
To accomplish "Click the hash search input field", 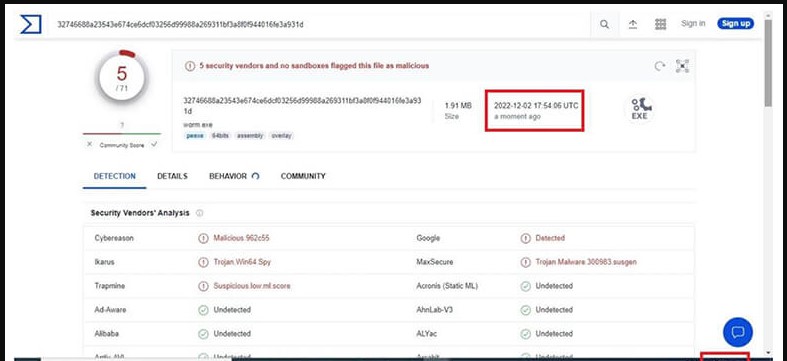I will (x=320, y=24).
